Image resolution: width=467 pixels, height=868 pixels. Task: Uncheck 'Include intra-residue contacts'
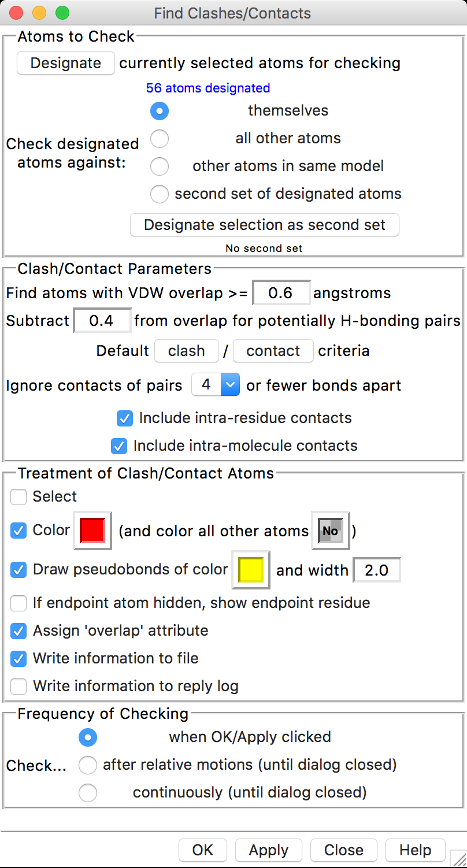click(x=124, y=418)
